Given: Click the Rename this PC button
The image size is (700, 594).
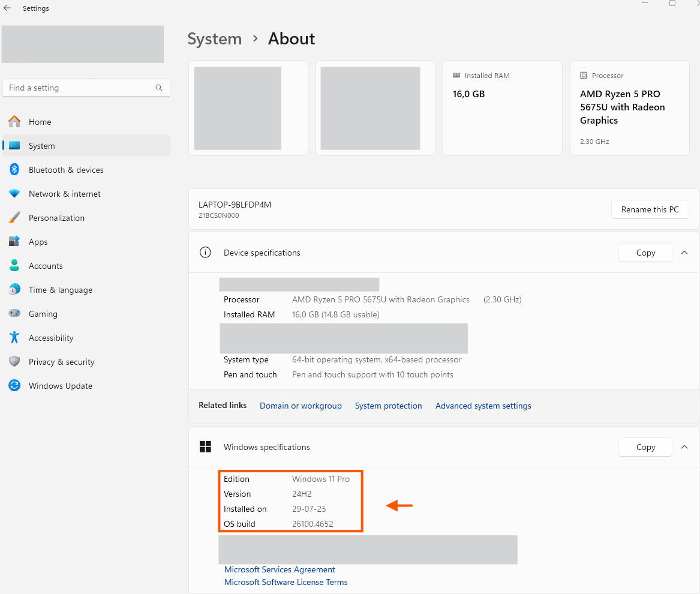Looking at the screenshot, I should click(x=650, y=209).
